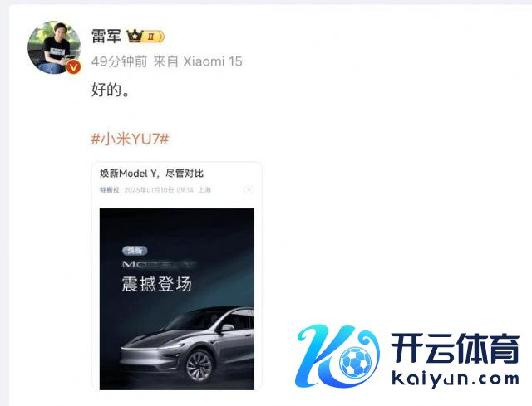Click the 好的。 post text
532x406 pixels.
pyautogui.click(x=111, y=90)
